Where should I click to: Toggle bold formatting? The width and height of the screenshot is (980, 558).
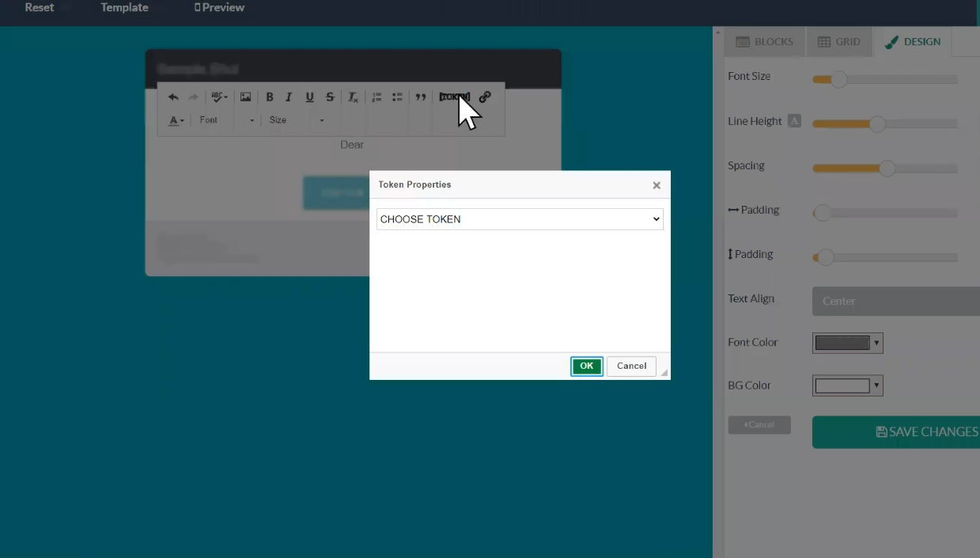tap(270, 97)
